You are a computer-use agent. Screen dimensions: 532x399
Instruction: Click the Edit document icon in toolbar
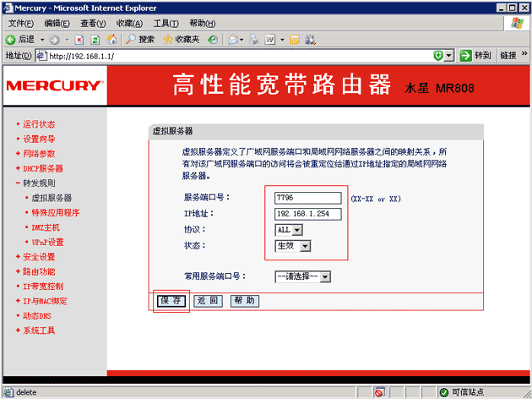click(x=270, y=40)
